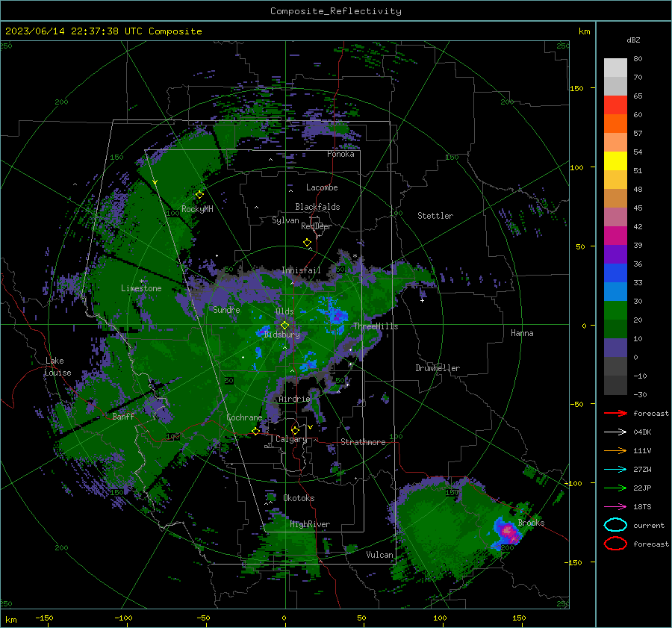The width and height of the screenshot is (672, 628).
Task: Click the Cochrane label
Action: (244, 417)
